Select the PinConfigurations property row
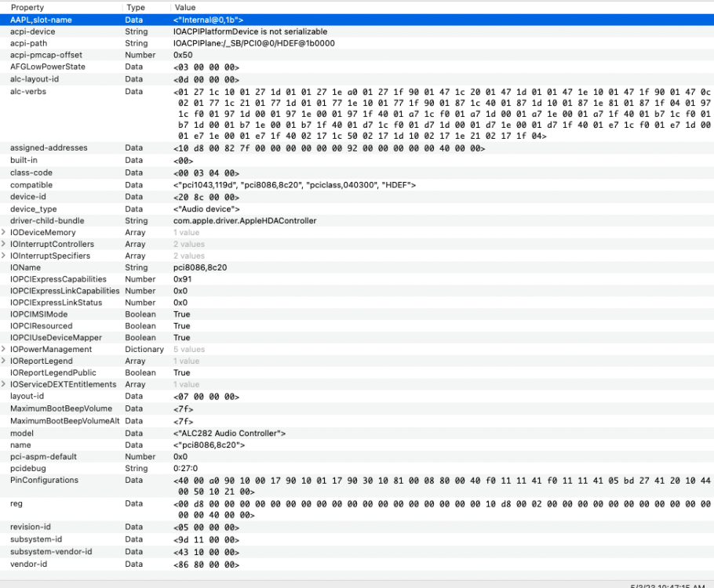The width and height of the screenshot is (714, 588). point(357,485)
